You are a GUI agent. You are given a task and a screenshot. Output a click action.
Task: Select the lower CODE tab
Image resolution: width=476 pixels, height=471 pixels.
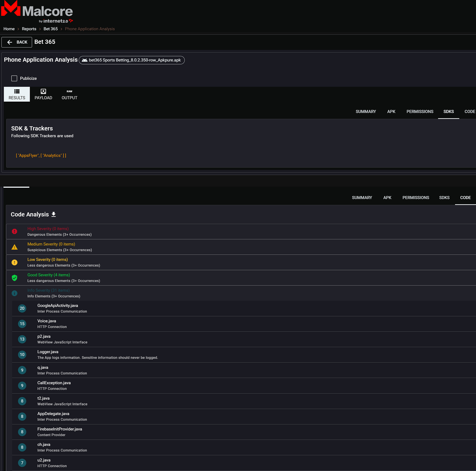(x=465, y=198)
